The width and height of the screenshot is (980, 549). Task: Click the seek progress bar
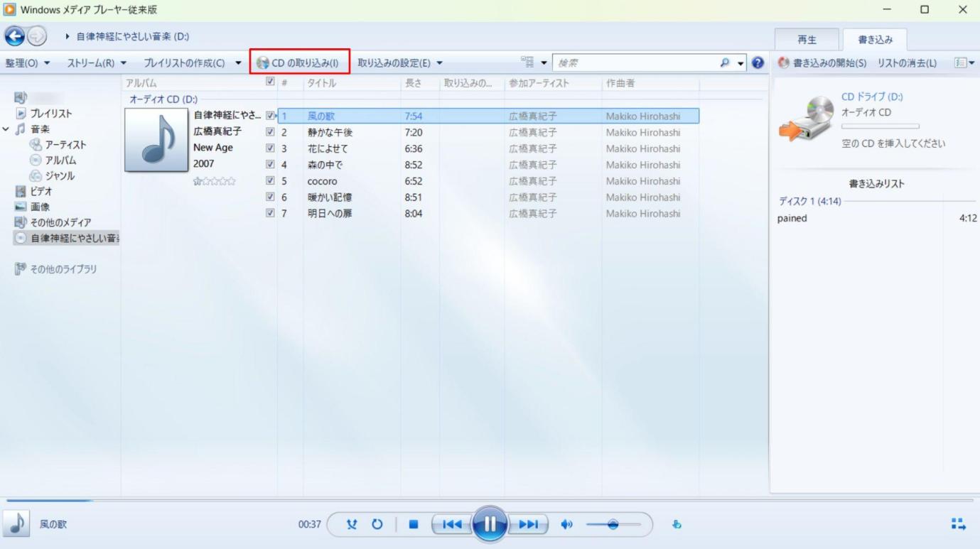pyautogui.click(x=490, y=501)
